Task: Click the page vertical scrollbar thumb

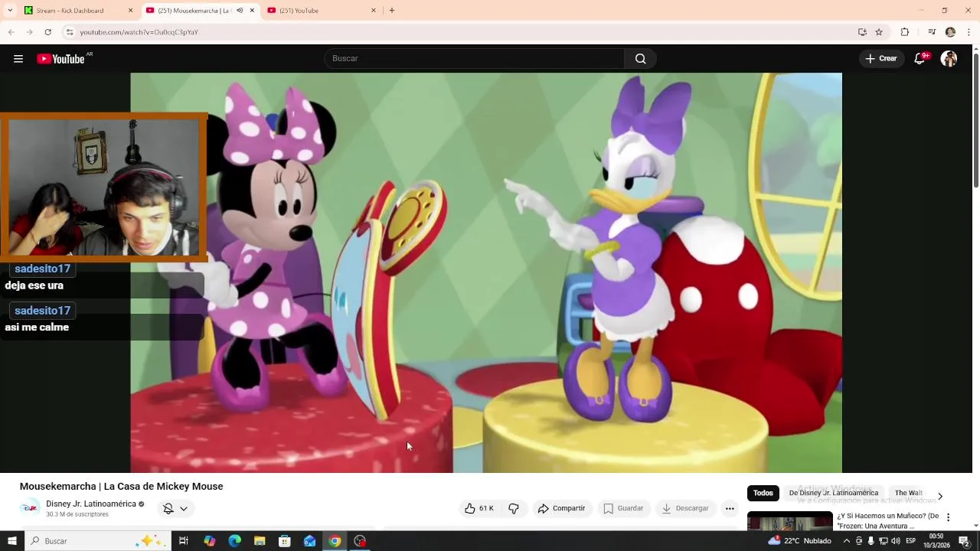Action: tap(975, 119)
